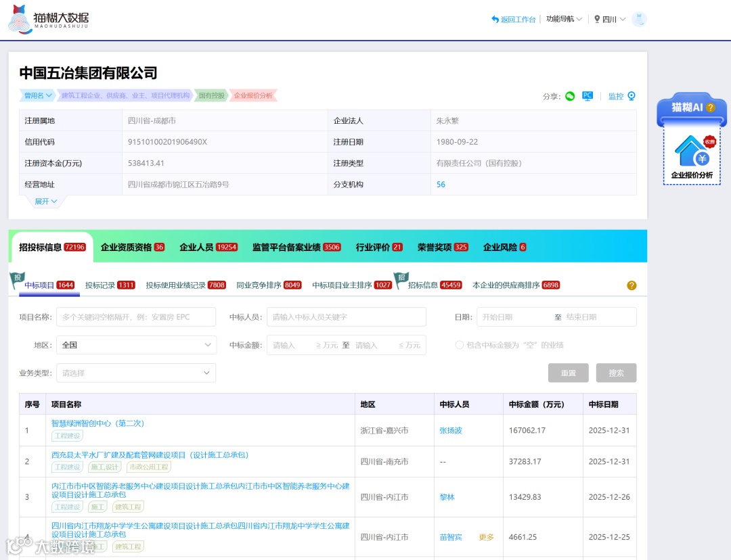Viewport: 731px width, 560px height.
Task: Open the 业务类型 dropdown
Action: (x=136, y=373)
